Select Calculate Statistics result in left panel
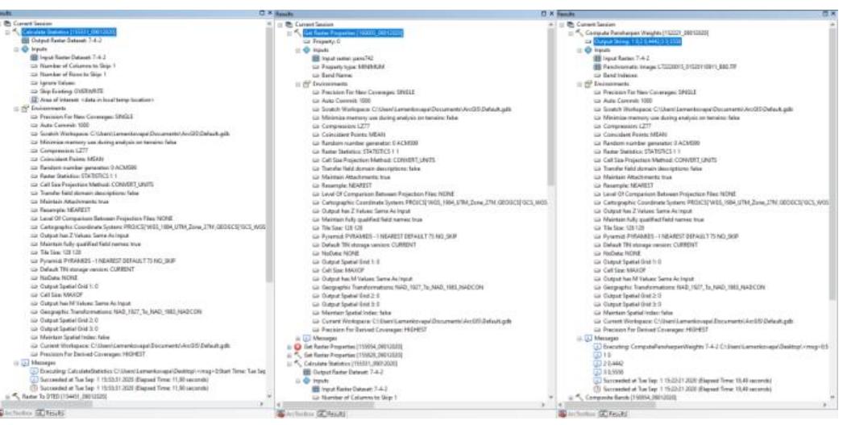The width and height of the screenshot is (868, 425). tap(69, 32)
